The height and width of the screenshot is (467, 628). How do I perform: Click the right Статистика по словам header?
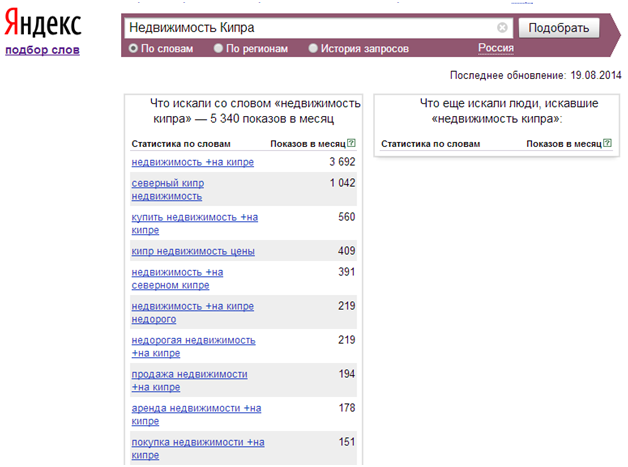point(431,144)
